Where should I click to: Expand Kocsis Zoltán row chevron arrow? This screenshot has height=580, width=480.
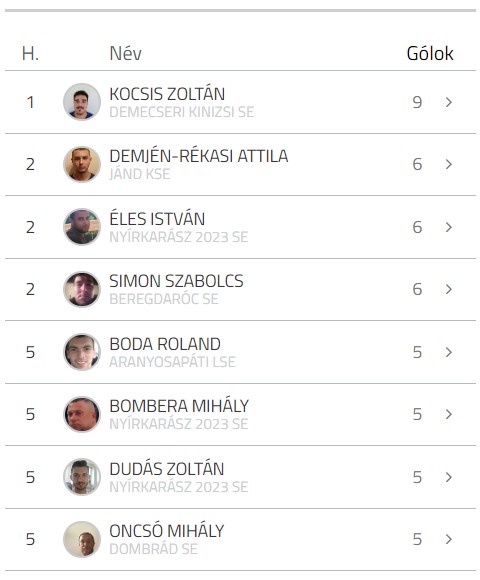point(449,102)
